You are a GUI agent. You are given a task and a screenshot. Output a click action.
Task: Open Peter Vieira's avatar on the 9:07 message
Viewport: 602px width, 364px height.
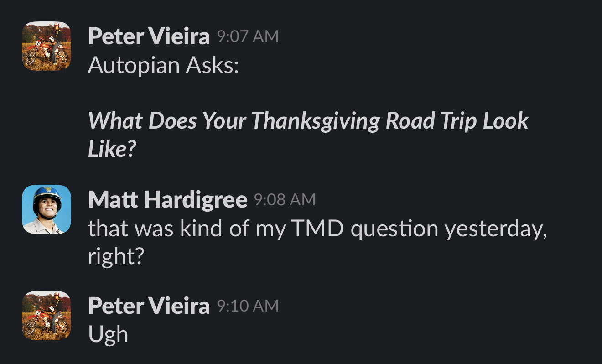tap(47, 46)
